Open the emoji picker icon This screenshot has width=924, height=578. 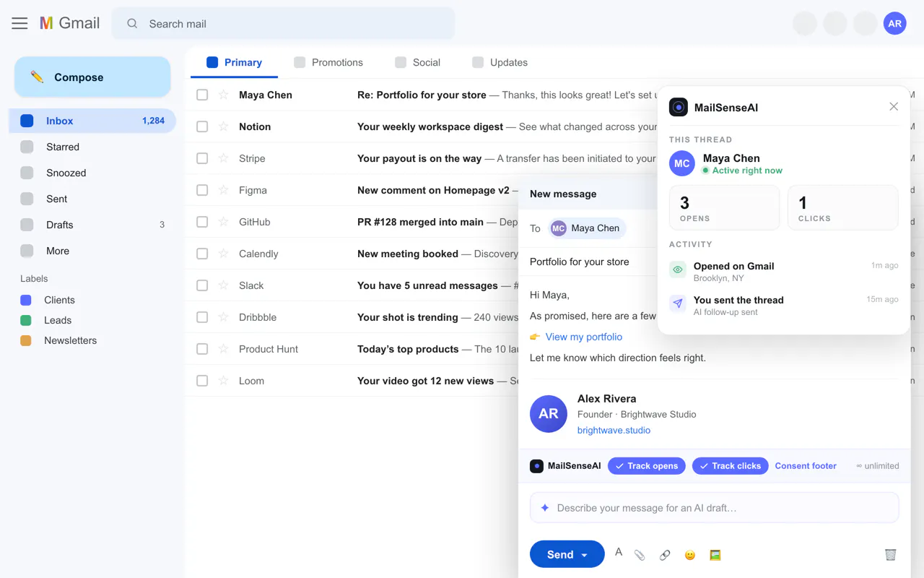pos(690,555)
